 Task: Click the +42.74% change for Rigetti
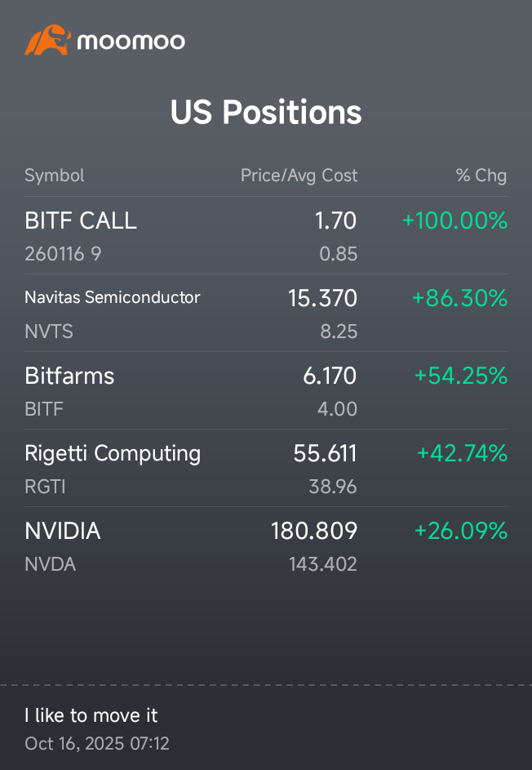[x=462, y=452]
